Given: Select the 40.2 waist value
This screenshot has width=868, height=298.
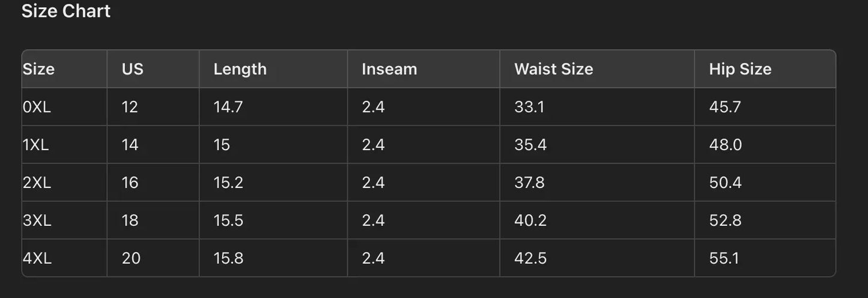Looking at the screenshot, I should click(530, 220).
